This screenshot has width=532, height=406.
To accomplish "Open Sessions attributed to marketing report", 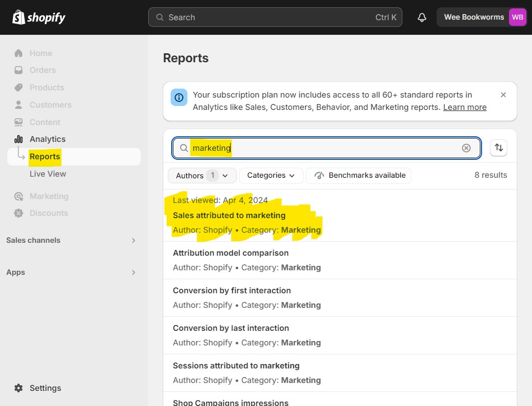I will pyautogui.click(x=340, y=373).
